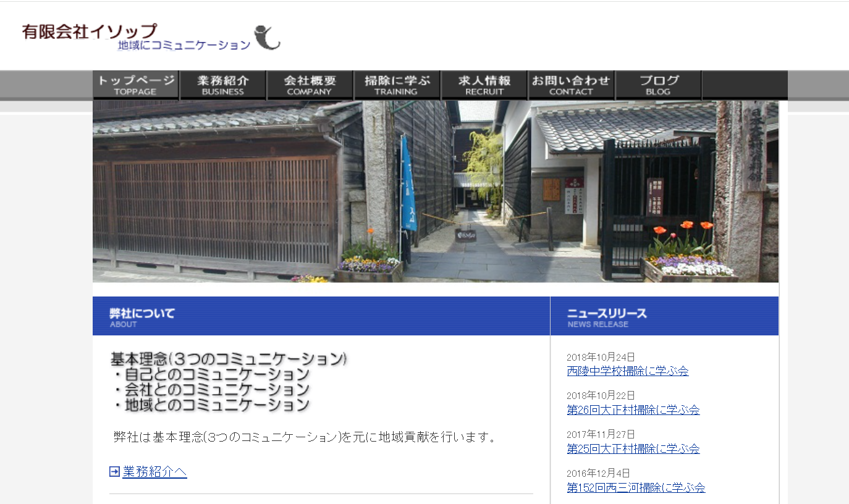The height and width of the screenshot is (504, 849).
Task: Open the 第25回大正村掃除に学ぶ会 article
Action: [x=634, y=449]
